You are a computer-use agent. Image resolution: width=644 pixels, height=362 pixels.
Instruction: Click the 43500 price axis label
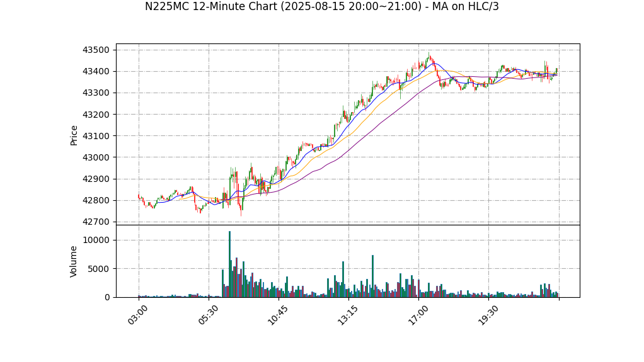96,50
